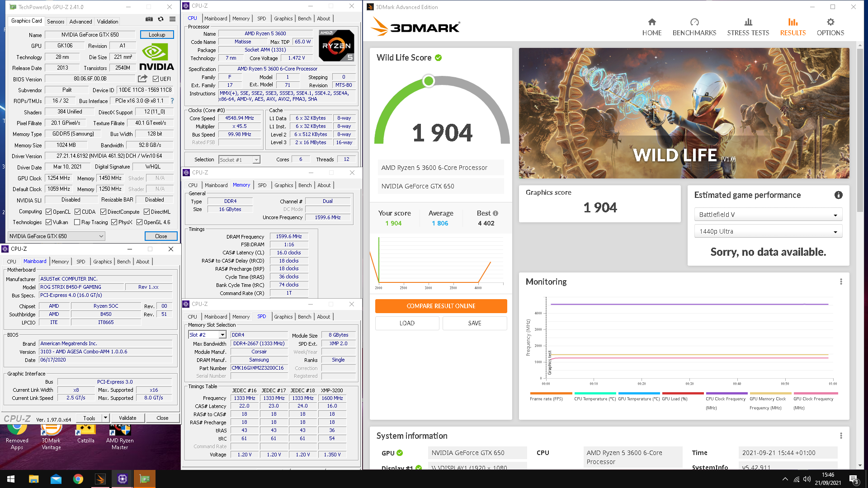Toggle UEFI checkbox in GPU-Z
868x488 pixels.
click(156, 79)
